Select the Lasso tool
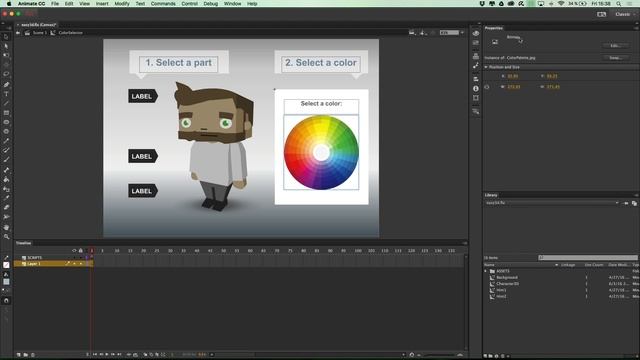Screen dimensions: 640x360 (6, 74)
